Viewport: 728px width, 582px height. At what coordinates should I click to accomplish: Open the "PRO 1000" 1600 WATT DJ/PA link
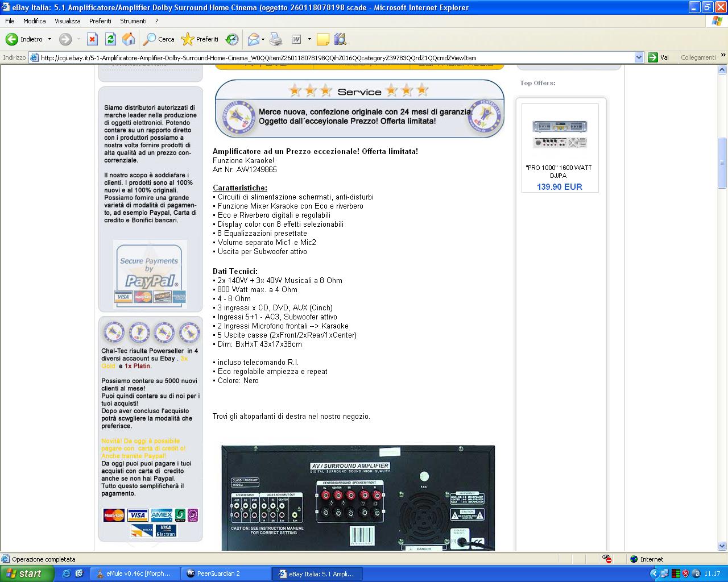click(559, 172)
